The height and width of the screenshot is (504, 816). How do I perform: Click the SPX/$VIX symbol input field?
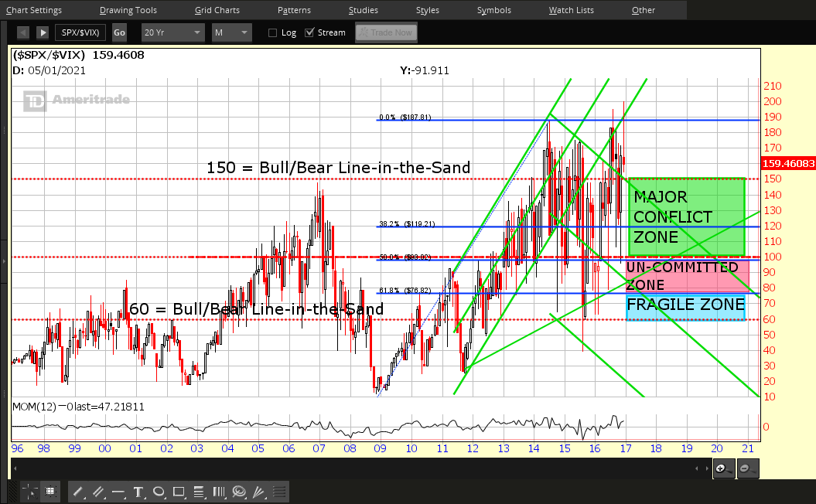click(80, 32)
